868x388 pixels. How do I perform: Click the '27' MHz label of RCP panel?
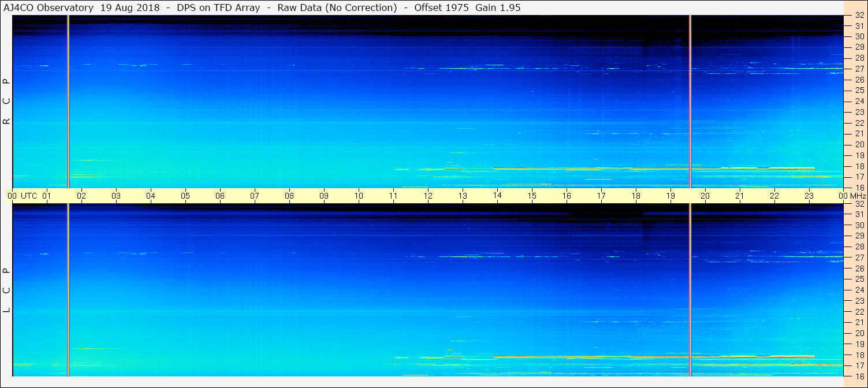pos(859,69)
